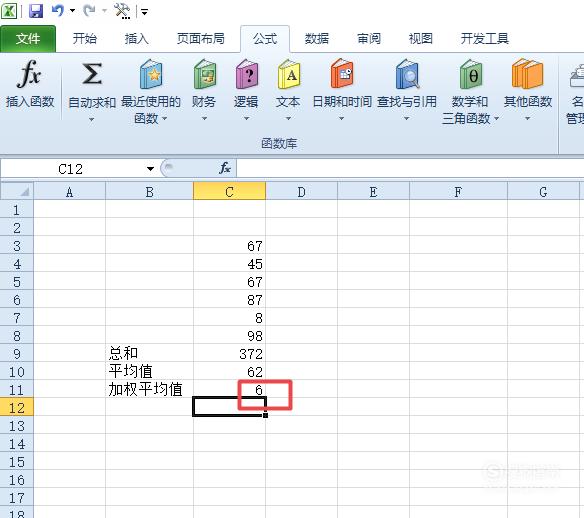This screenshot has width=584, height=518.
Task: Select row 12 header
Action: coord(17,408)
